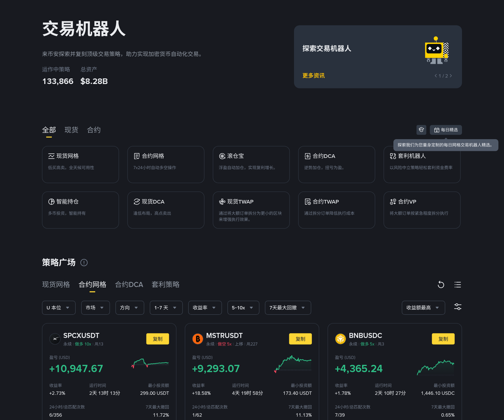504x420 pixels.
Task: Refresh the strategy list with reload icon
Action: coord(441,285)
